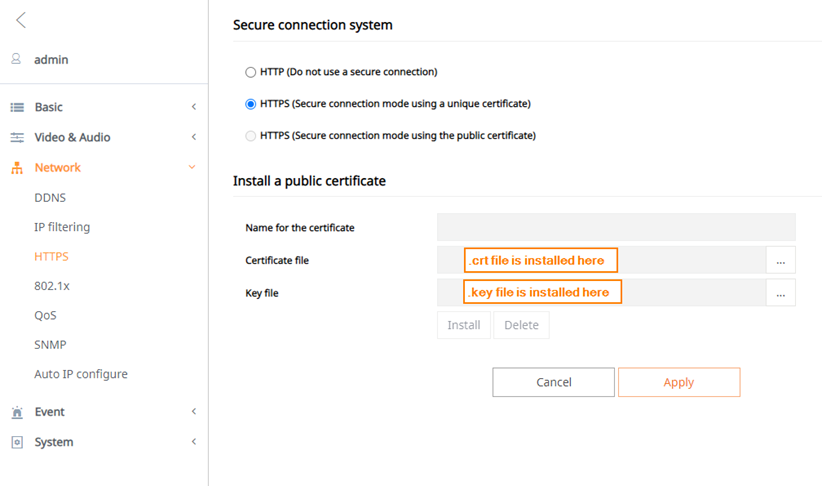The image size is (822, 486).
Task: Click the Basic list icon
Action: click(x=17, y=107)
